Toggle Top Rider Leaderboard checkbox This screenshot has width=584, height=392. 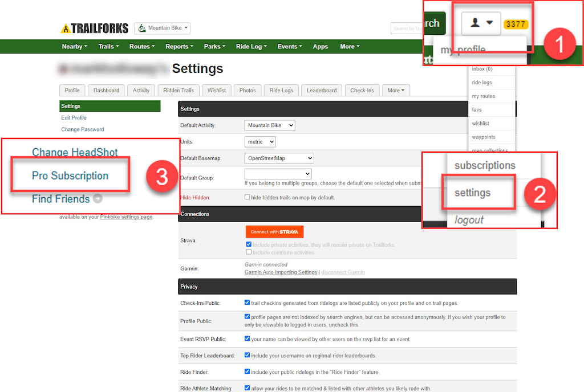247,355
